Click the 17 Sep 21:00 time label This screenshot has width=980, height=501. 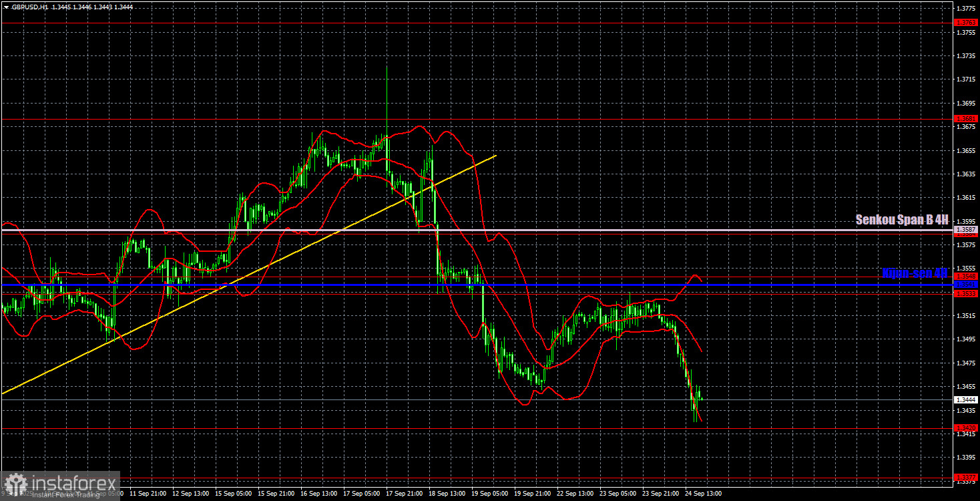404,494
